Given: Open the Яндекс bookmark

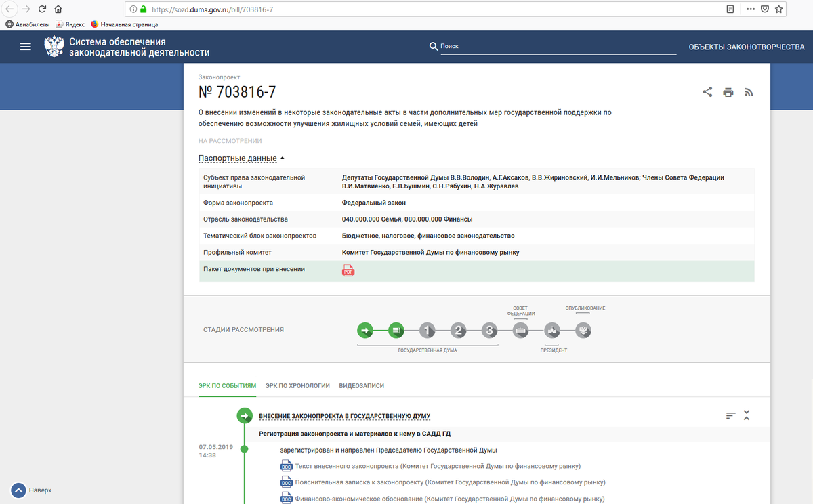Looking at the screenshot, I should pyautogui.click(x=70, y=24).
